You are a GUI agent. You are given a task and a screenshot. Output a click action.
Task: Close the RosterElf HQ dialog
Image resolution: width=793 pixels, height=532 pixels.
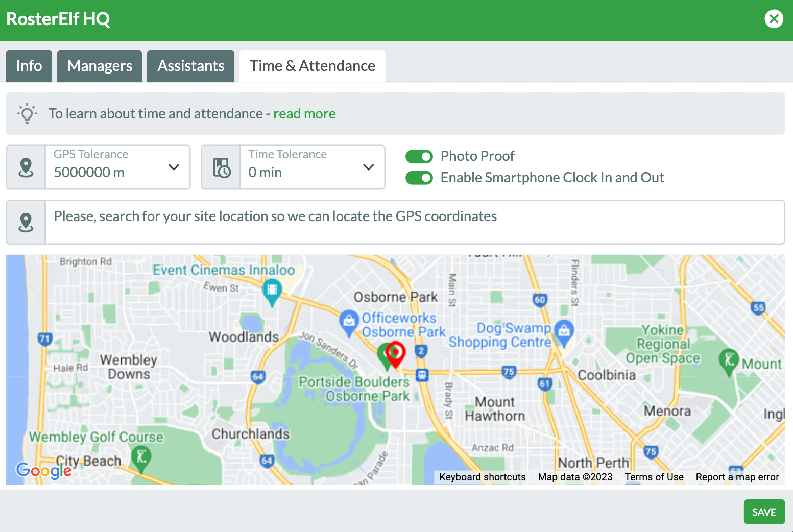pos(774,19)
